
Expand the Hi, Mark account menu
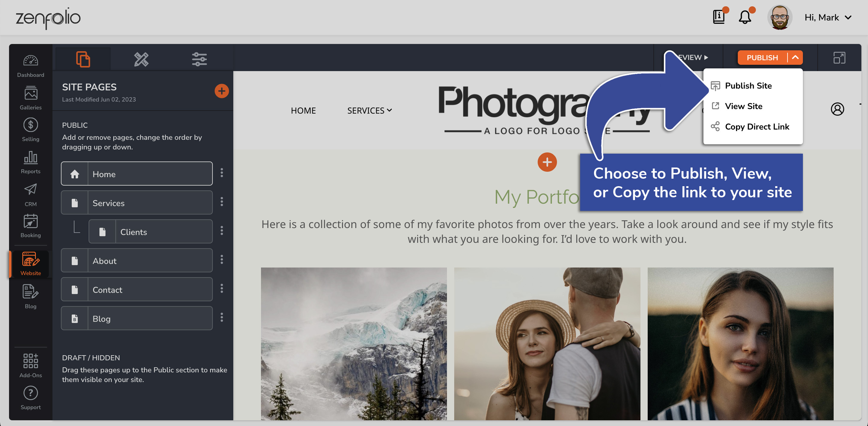point(828,17)
